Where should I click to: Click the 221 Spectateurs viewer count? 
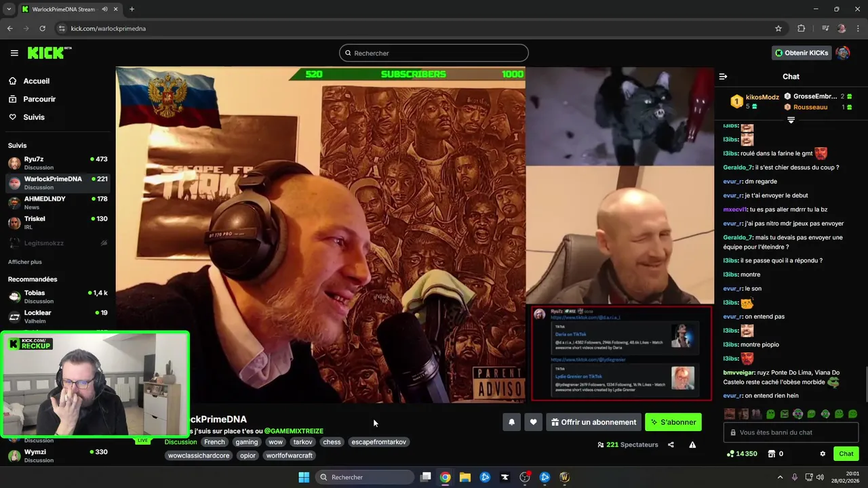click(x=628, y=445)
